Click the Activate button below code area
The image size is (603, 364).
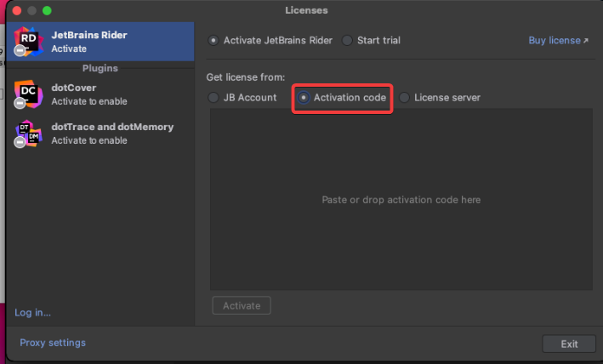(x=242, y=305)
